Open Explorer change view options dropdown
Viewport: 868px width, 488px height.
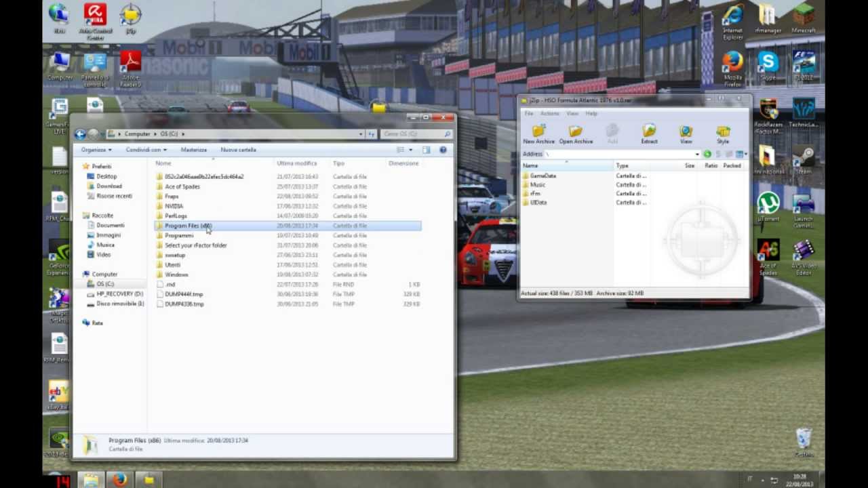[x=410, y=150]
